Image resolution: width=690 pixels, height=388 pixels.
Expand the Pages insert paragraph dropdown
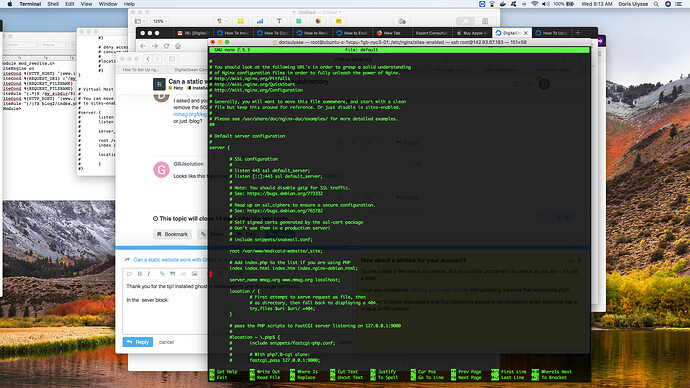221,21
